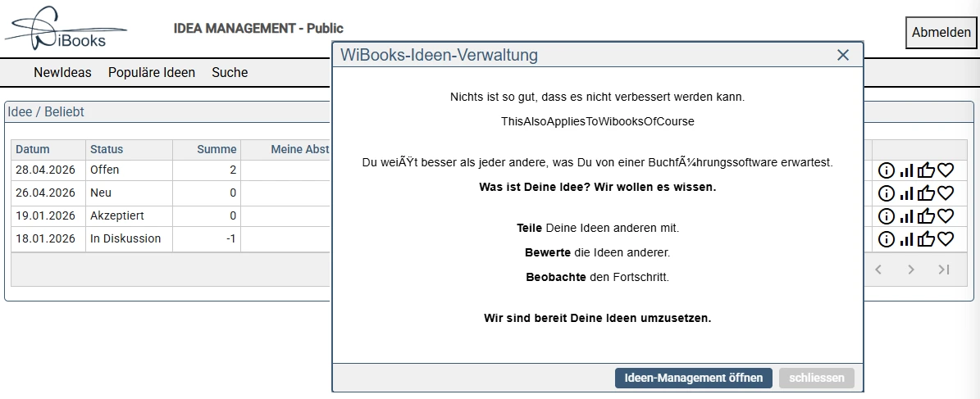Click Ideen-Management öffnen button
Viewport: 980px width, 399px height.
pos(694,378)
